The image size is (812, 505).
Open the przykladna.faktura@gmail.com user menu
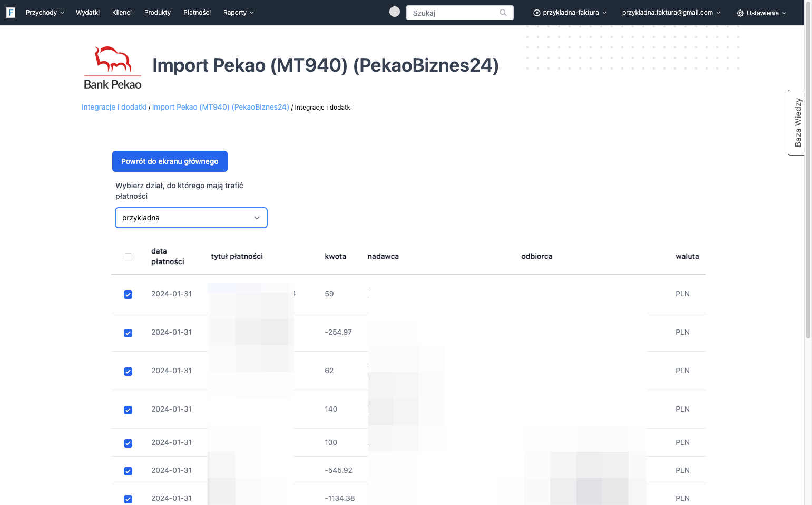[671, 13]
